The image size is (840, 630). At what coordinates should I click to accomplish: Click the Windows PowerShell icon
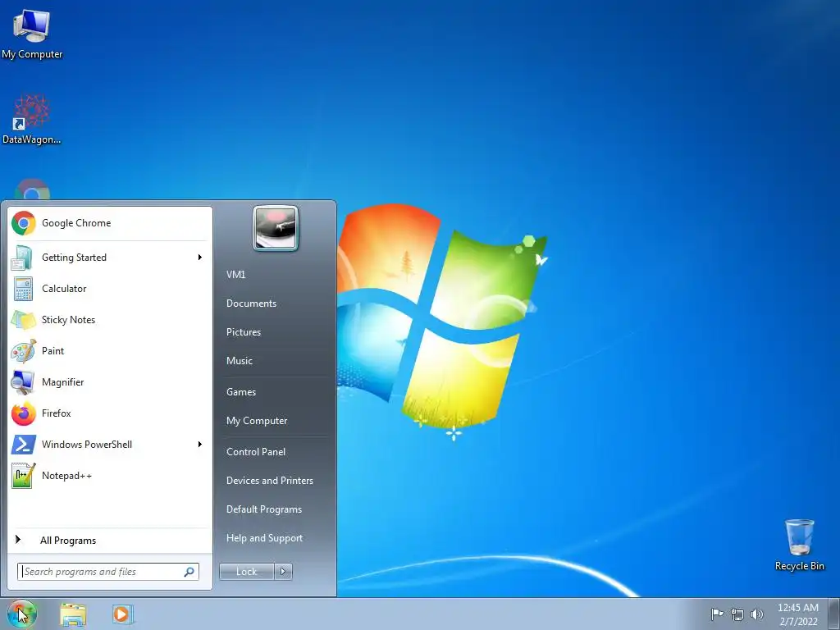coord(24,445)
